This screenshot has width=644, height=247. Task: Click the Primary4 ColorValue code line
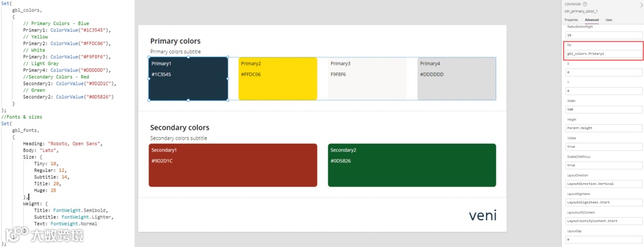(x=67, y=70)
